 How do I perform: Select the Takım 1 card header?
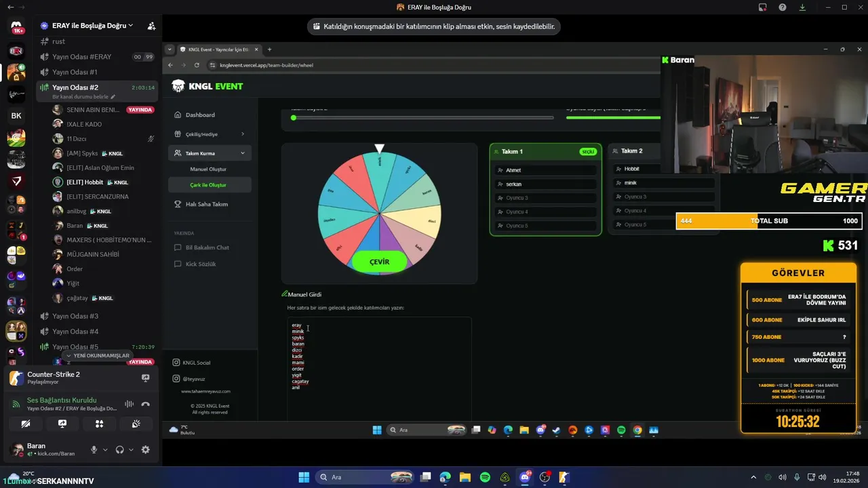point(546,152)
